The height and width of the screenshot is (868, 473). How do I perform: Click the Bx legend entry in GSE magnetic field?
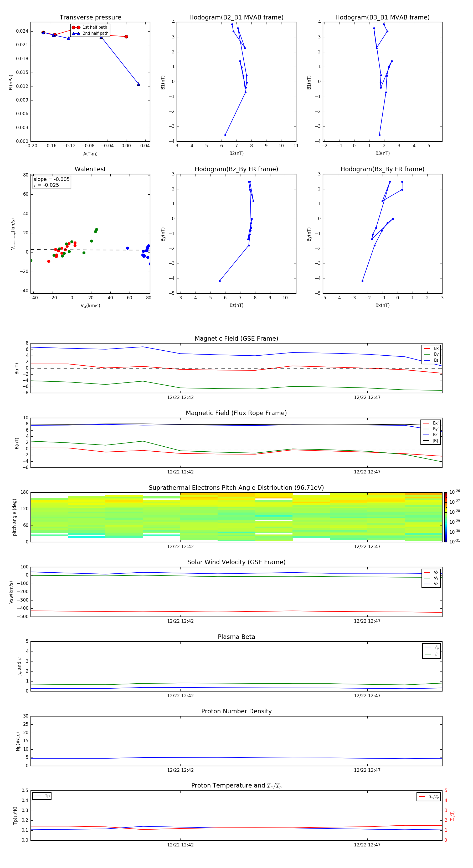[431, 349]
